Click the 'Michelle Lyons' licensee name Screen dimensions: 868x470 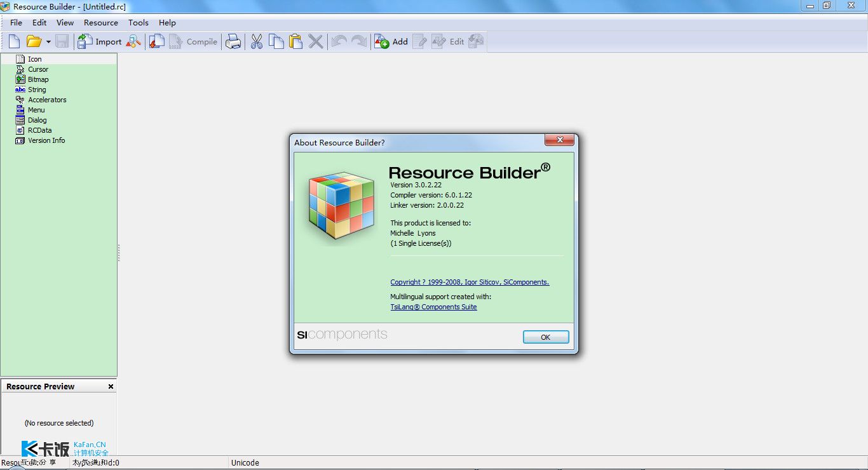point(413,233)
